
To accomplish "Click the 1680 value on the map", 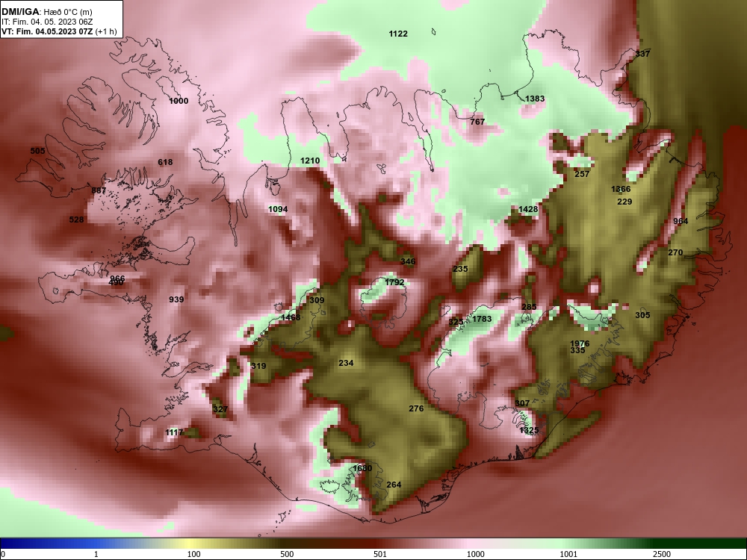I will [362, 469].
